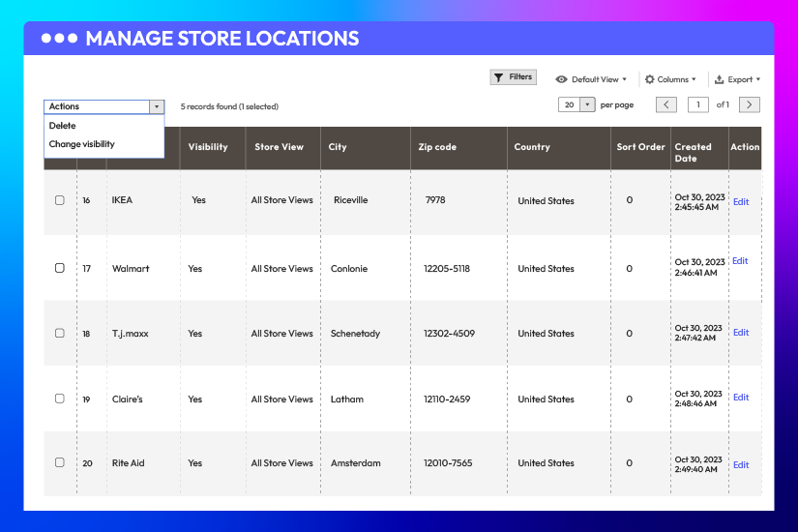
Task: Sort by Country column header
Action: 532,147
